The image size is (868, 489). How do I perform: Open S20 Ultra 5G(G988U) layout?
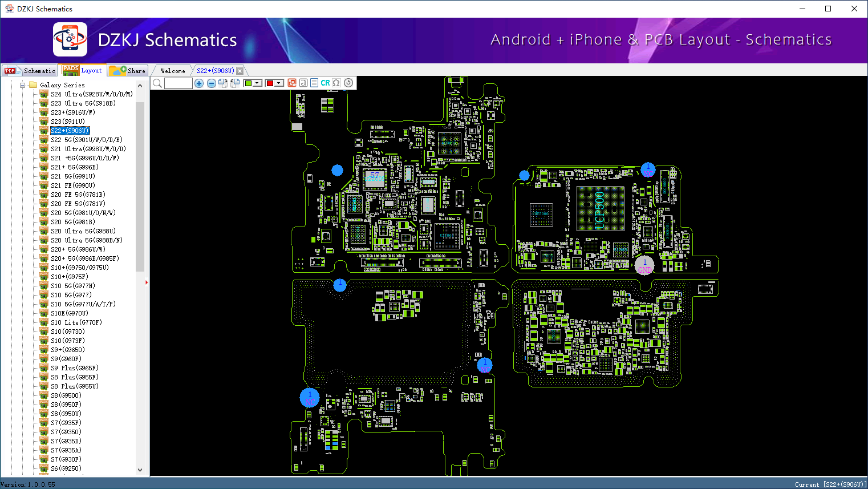[83, 231]
